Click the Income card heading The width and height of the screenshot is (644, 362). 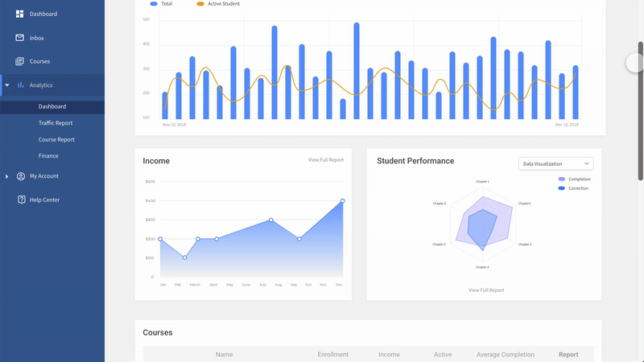pos(156,161)
